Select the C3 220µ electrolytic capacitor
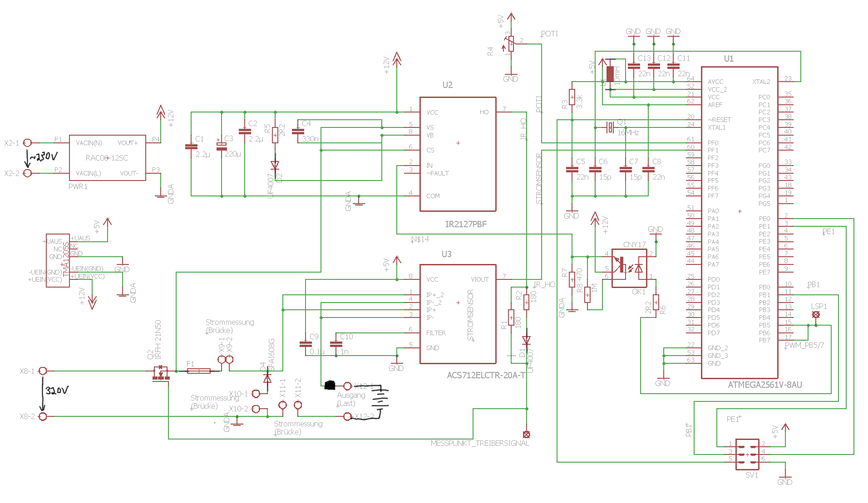The width and height of the screenshot is (868, 503). click(222, 146)
